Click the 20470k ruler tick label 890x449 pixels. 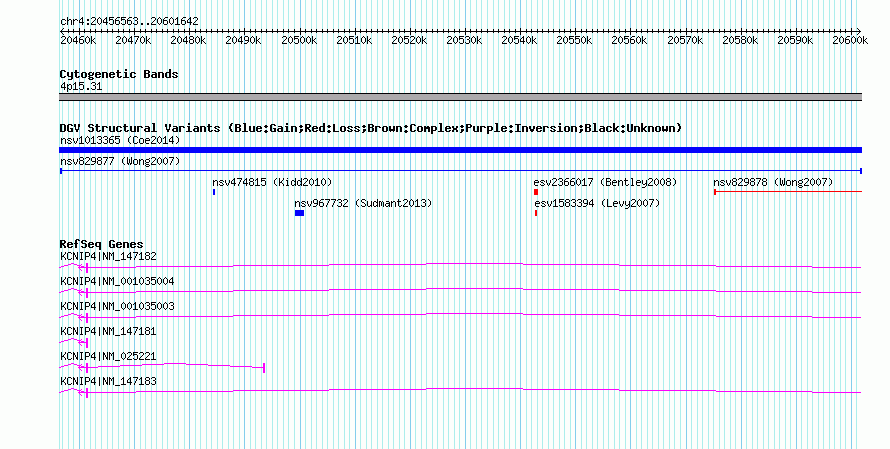click(133, 40)
